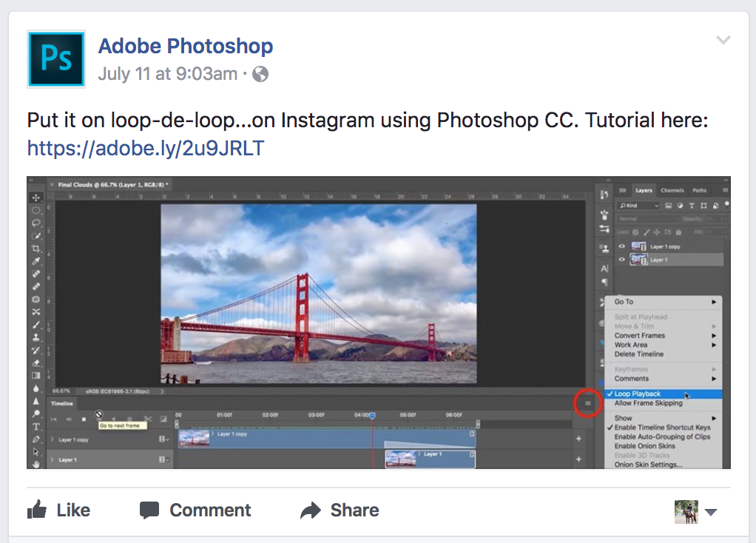This screenshot has width=756, height=543.
Task: Select the Eyedropper tool
Action: 36,261
